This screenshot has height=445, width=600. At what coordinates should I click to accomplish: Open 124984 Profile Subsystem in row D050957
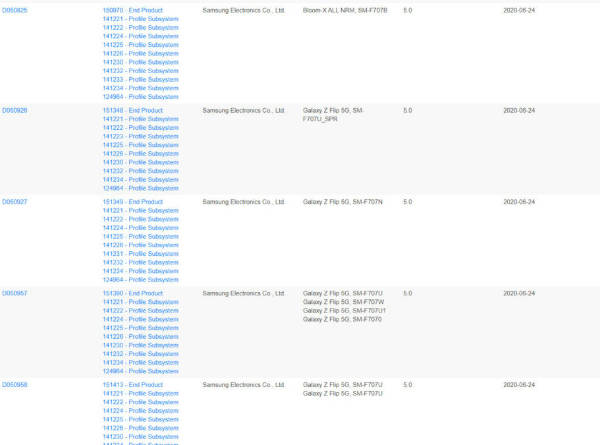(x=140, y=371)
